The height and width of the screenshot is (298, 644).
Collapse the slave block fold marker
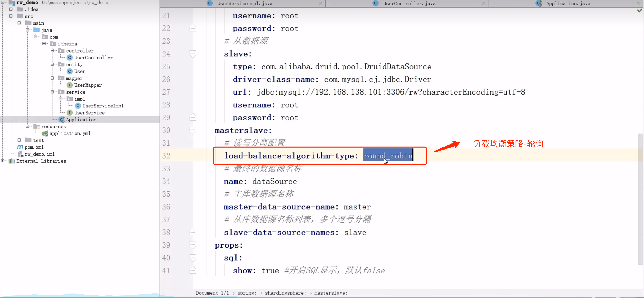click(193, 53)
